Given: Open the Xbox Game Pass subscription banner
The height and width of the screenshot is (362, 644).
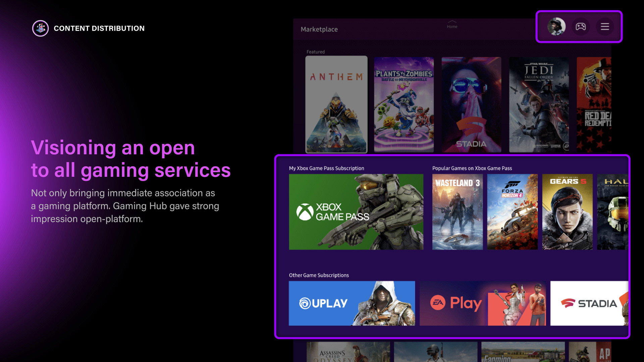Looking at the screenshot, I should click(356, 212).
